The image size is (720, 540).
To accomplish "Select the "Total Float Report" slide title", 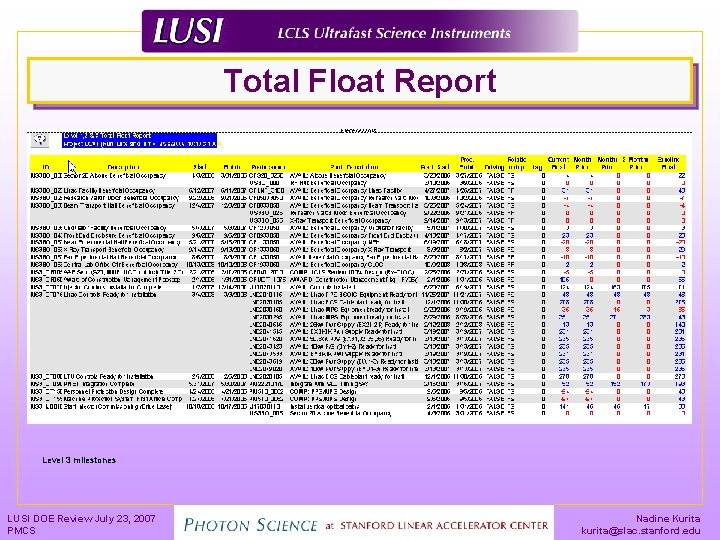I will pyautogui.click(x=360, y=81).
